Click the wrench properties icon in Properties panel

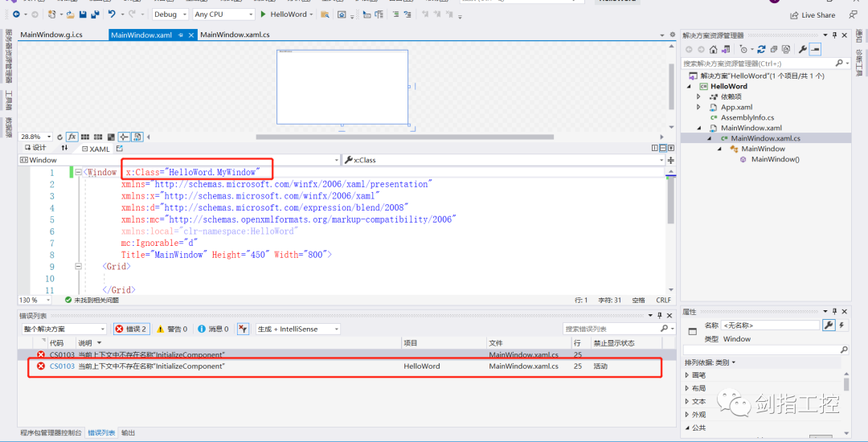click(x=829, y=325)
